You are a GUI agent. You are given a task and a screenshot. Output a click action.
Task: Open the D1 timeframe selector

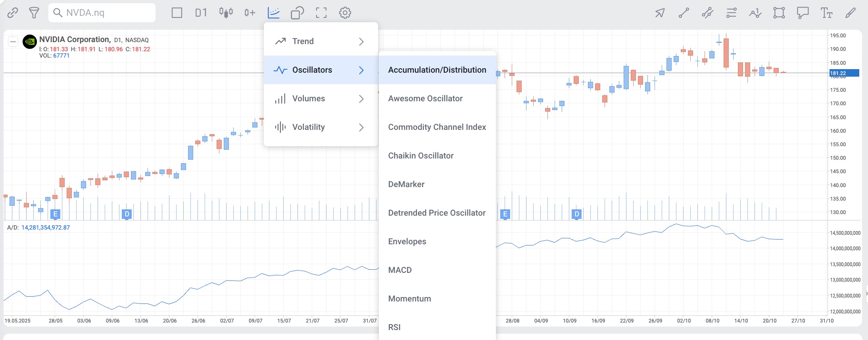pos(201,13)
